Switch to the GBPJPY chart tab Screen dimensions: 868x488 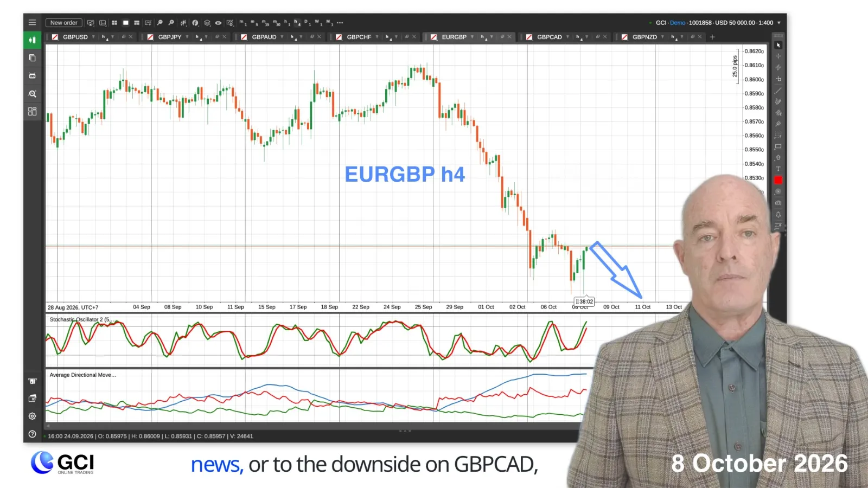pos(170,37)
